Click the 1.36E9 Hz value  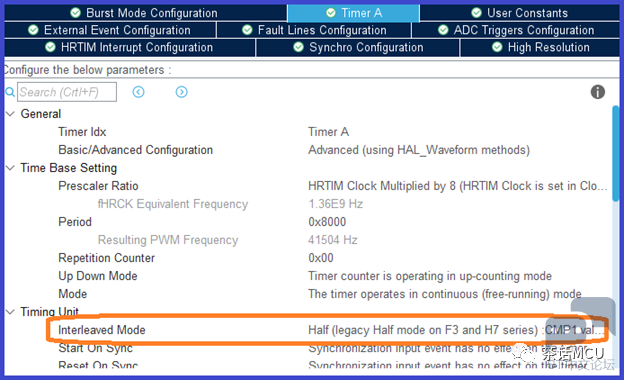pyautogui.click(x=335, y=204)
